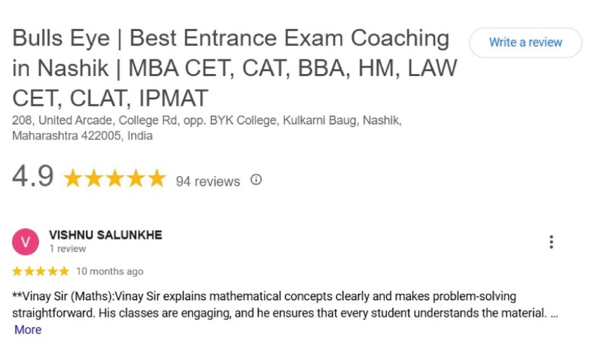Click the last small star in Vishnu's review

pyautogui.click(x=64, y=271)
